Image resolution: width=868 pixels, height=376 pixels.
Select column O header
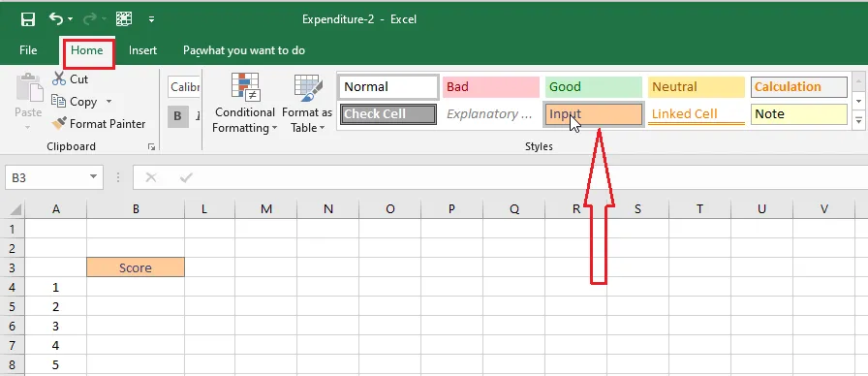point(390,208)
